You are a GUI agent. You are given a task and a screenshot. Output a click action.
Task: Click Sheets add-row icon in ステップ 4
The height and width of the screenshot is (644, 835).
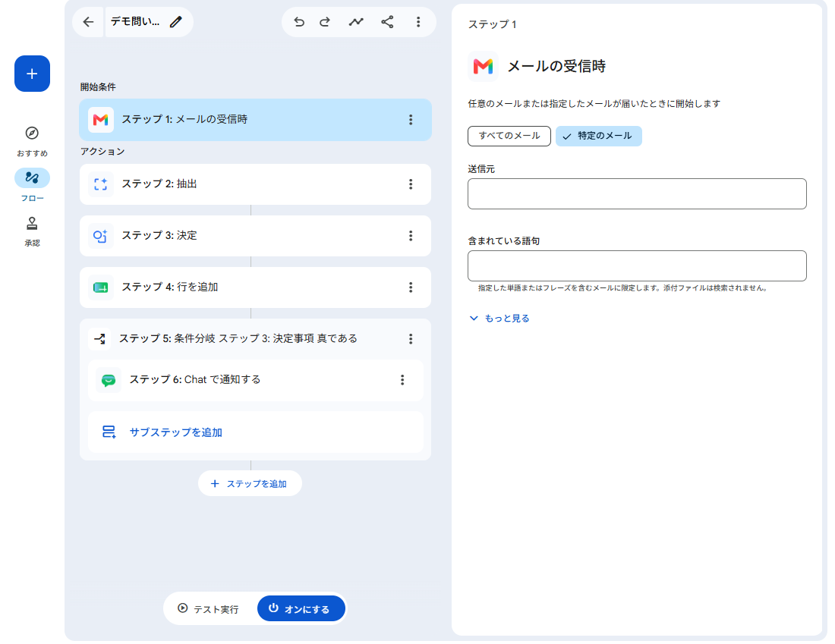click(x=101, y=287)
